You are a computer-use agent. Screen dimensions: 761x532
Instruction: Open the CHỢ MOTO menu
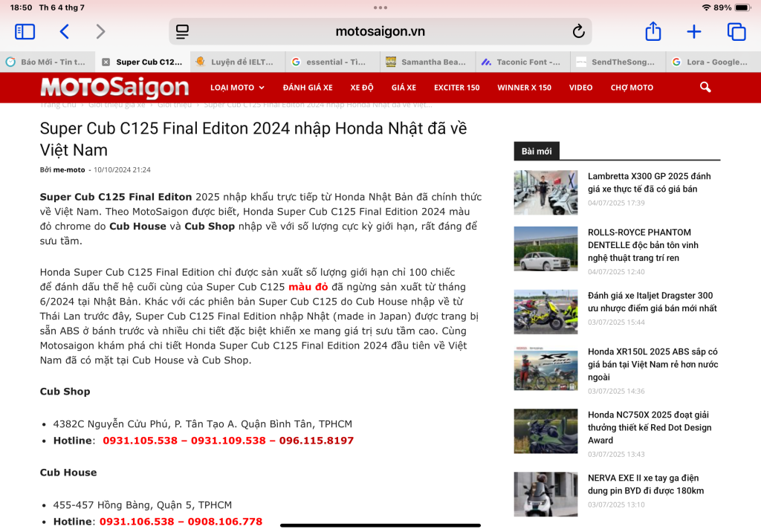(632, 88)
